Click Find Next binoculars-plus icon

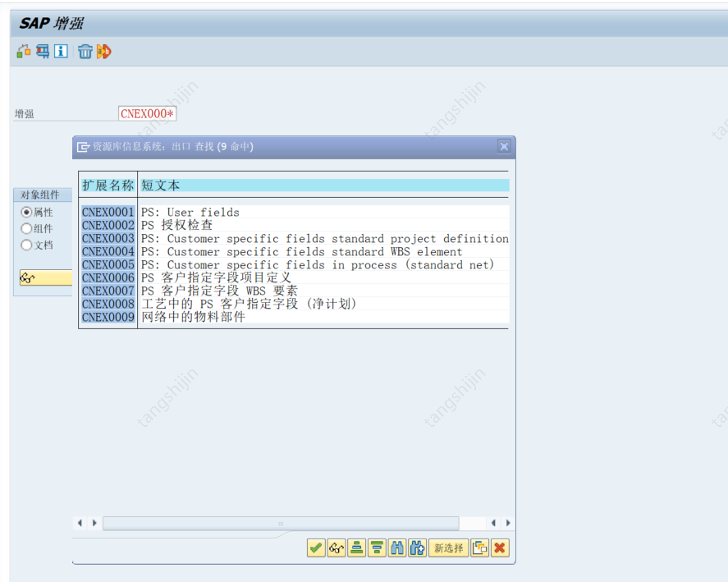click(418, 548)
